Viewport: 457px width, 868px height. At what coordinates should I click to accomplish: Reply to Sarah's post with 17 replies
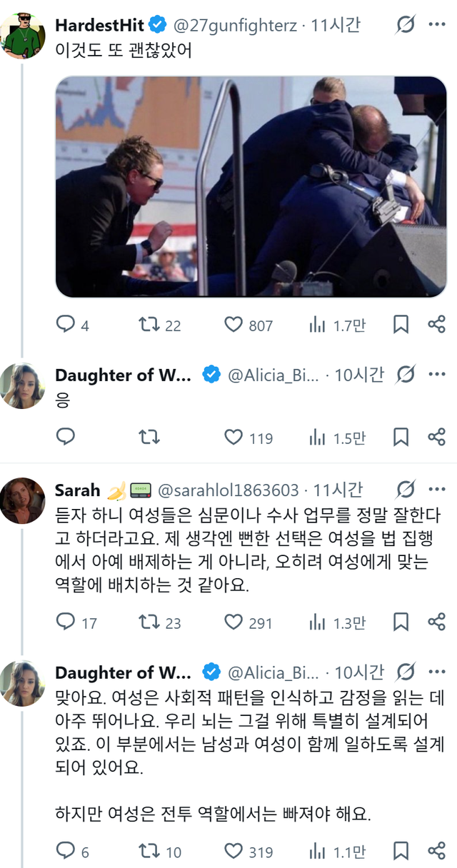[66, 622]
